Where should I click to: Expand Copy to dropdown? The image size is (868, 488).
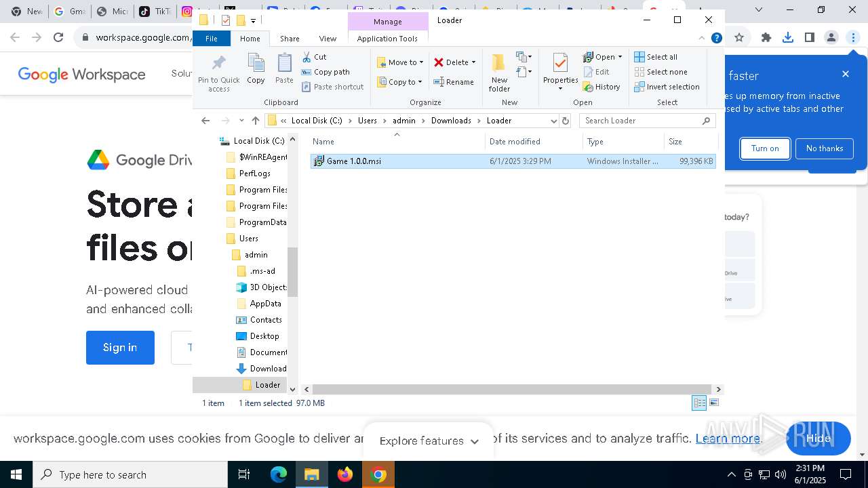tap(420, 82)
